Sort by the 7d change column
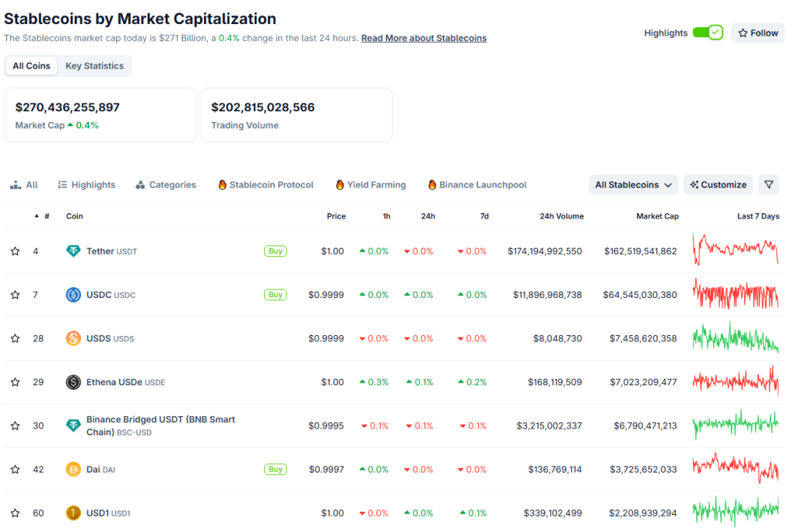Screen dimensions: 791x532 pyautogui.click(x=484, y=216)
